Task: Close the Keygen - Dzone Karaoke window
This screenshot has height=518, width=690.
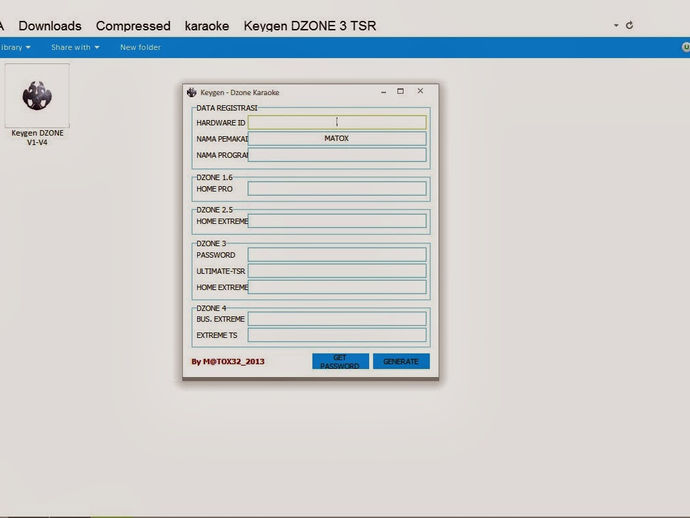Action: coord(420,91)
